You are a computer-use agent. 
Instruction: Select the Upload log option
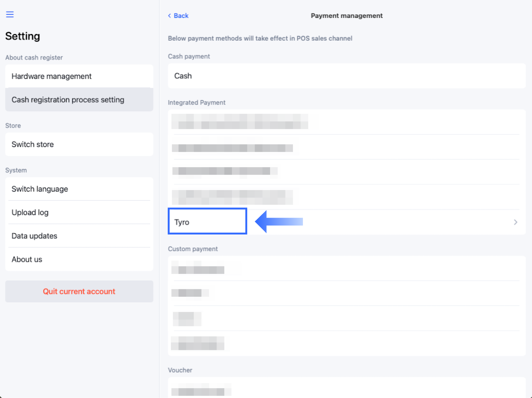tap(79, 213)
